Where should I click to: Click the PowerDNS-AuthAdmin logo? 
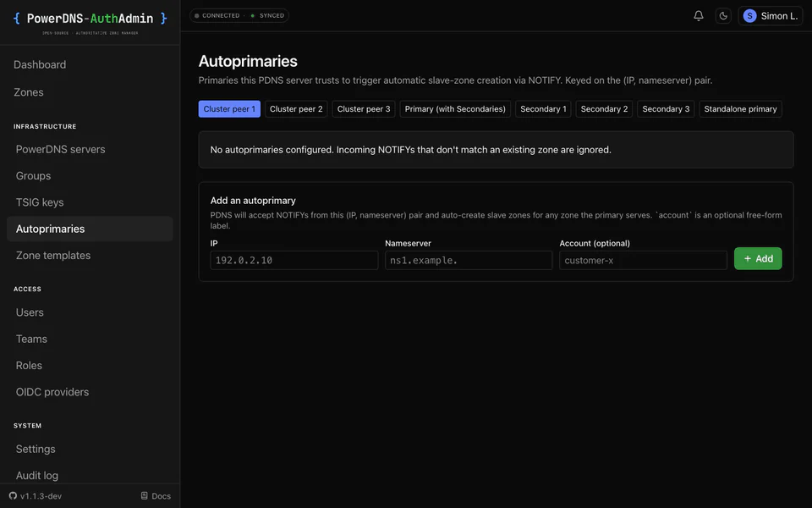point(91,22)
